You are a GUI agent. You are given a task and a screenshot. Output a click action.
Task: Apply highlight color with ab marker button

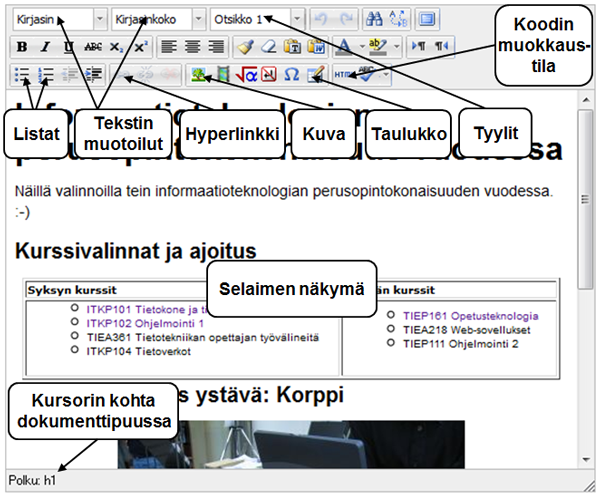click(x=378, y=47)
